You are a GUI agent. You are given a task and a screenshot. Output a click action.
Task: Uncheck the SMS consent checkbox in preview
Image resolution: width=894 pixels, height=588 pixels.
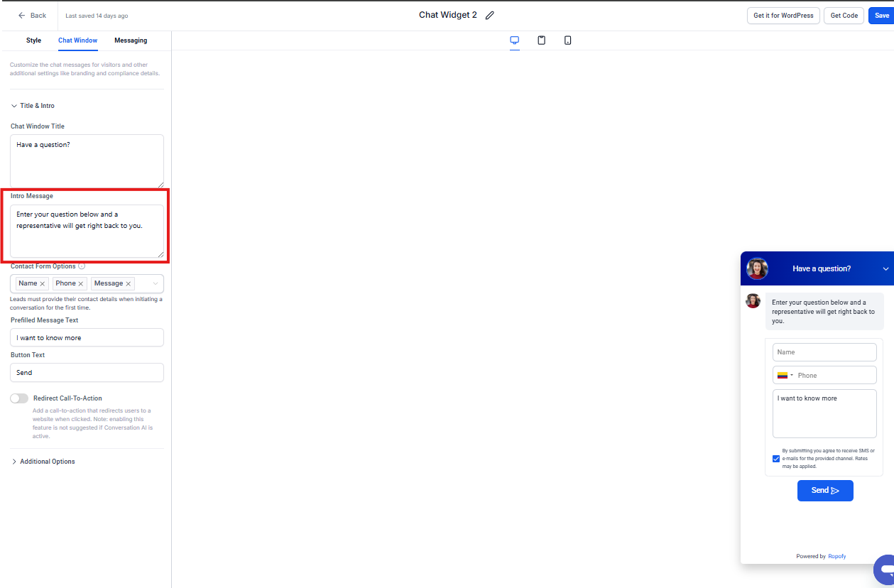pos(775,459)
